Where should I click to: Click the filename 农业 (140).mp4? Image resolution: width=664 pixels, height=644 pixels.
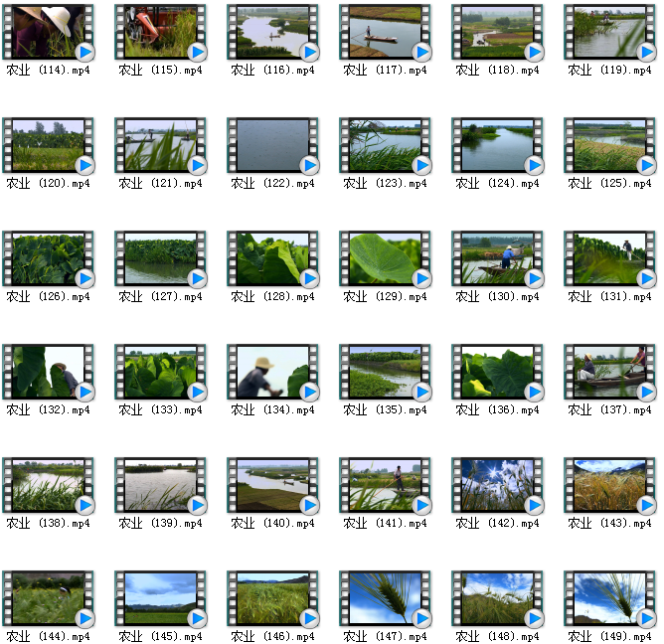pyautogui.click(x=272, y=524)
